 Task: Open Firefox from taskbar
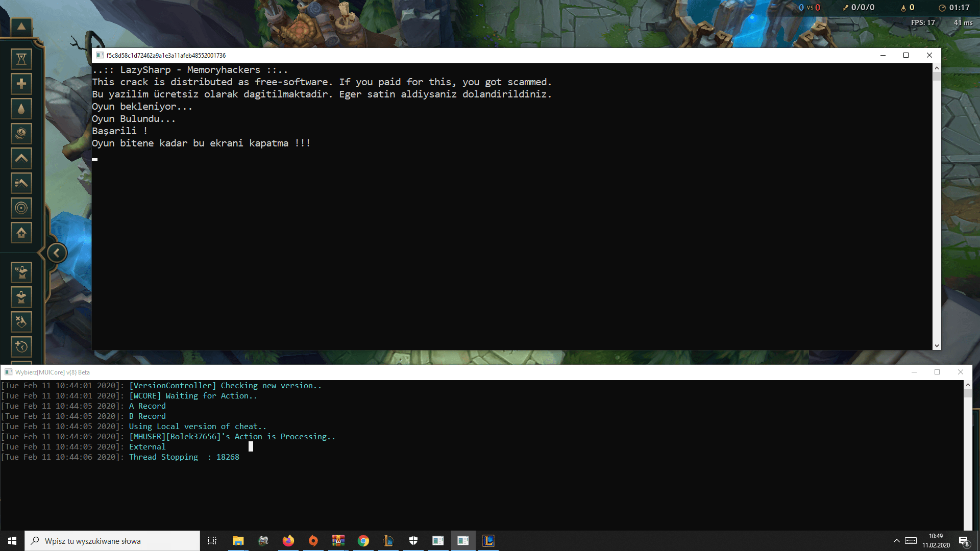click(288, 541)
